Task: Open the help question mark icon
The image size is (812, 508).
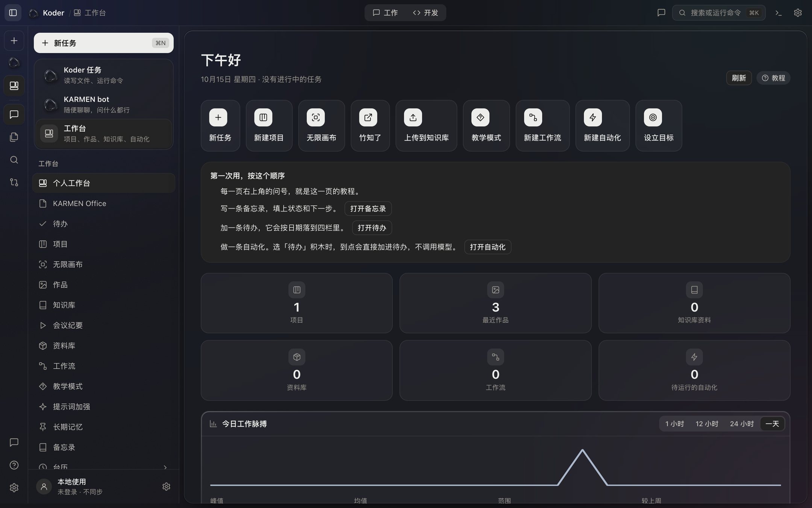Action: click(x=14, y=465)
